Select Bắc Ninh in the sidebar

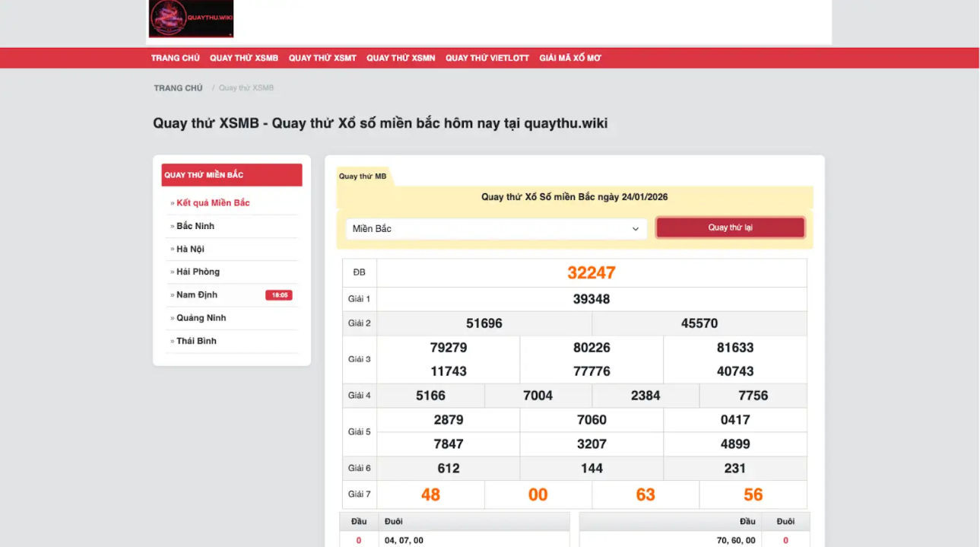[195, 226]
